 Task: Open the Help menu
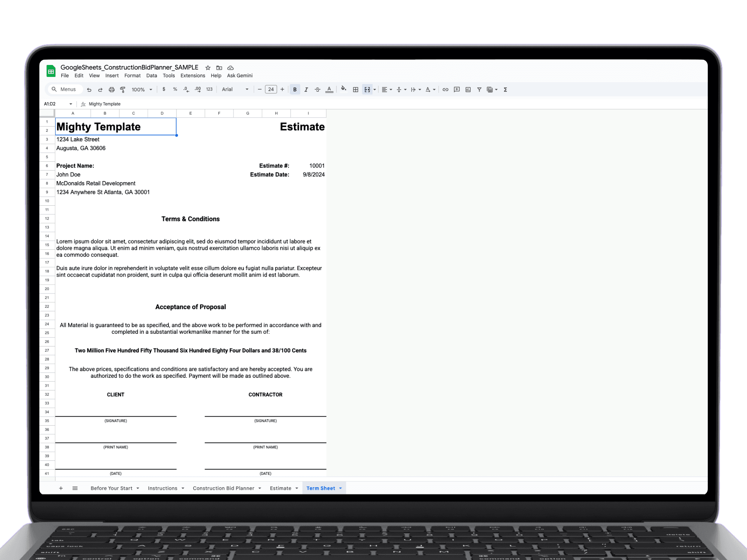216,76
